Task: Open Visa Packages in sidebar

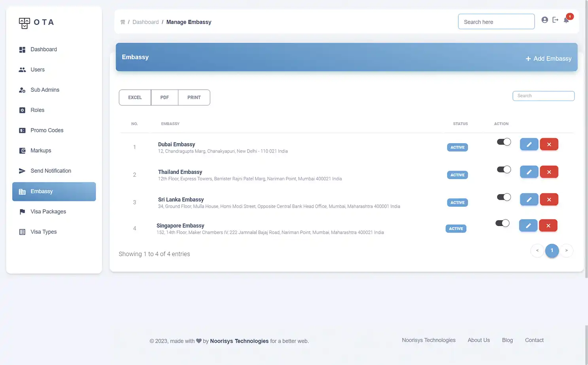Action: (x=48, y=212)
